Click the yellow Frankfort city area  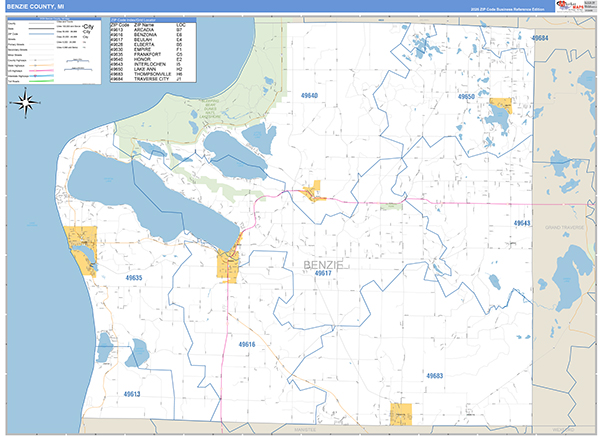point(80,243)
